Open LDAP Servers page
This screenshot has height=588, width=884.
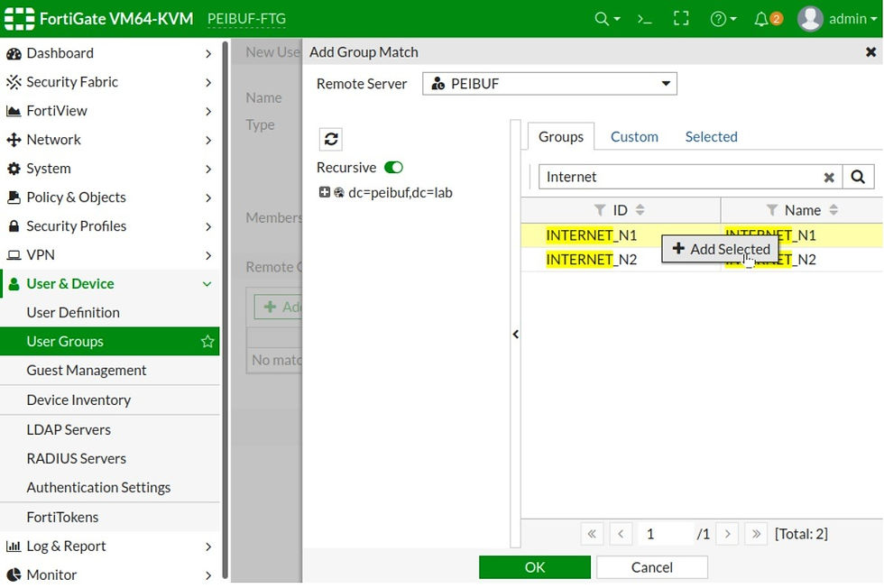point(109,429)
